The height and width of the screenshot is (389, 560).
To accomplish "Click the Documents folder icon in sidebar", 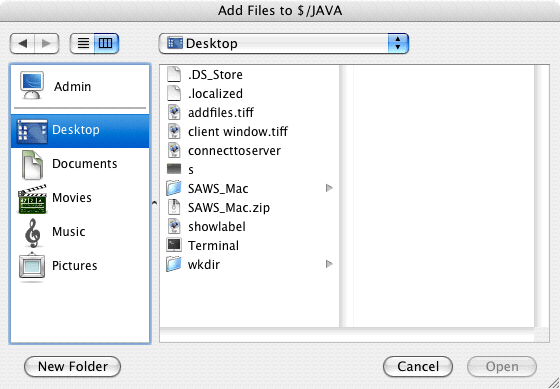I will 32,164.
